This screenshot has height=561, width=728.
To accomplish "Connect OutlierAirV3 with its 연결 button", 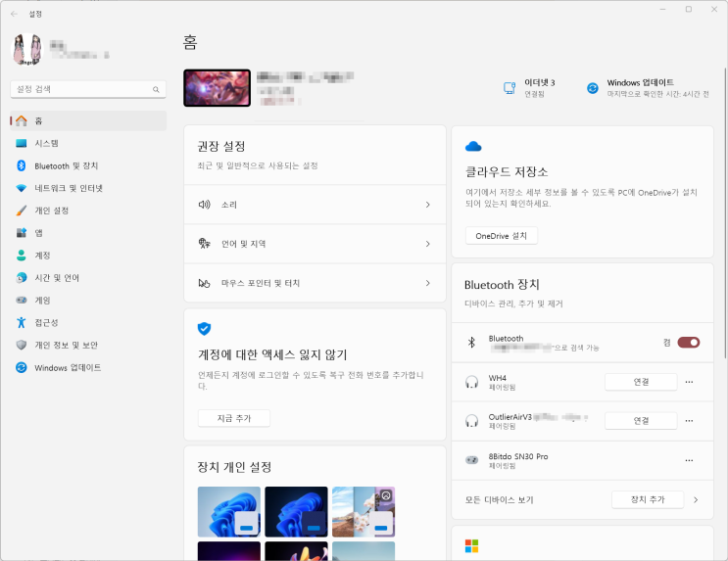I will [x=641, y=421].
